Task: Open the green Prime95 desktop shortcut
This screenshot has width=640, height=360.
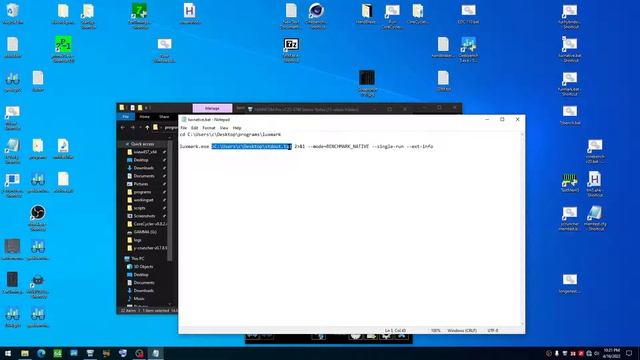Action: [63, 49]
